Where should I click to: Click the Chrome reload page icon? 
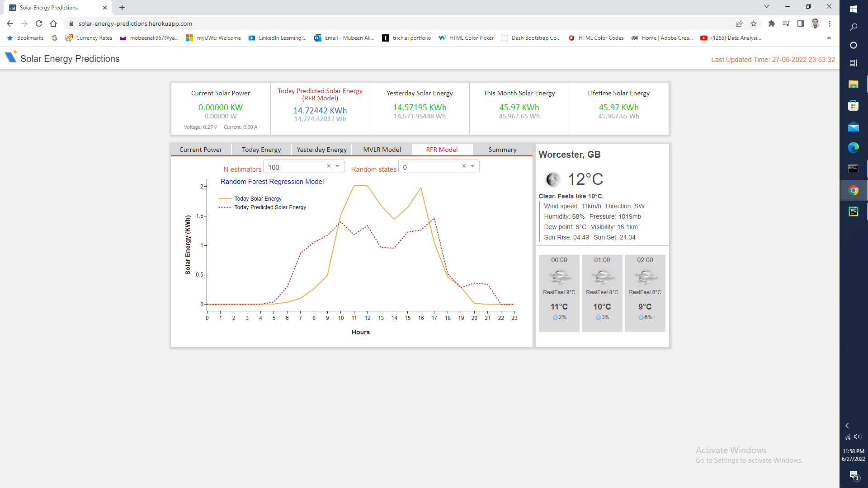[x=39, y=23]
